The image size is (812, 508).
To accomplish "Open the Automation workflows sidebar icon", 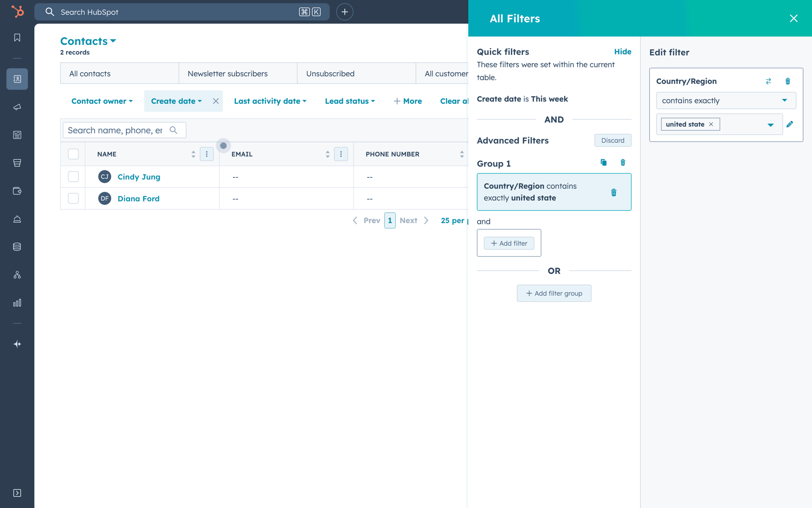I will point(17,275).
